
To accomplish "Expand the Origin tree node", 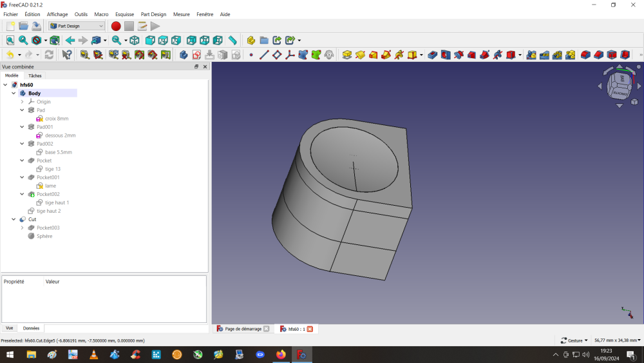I will (23, 102).
